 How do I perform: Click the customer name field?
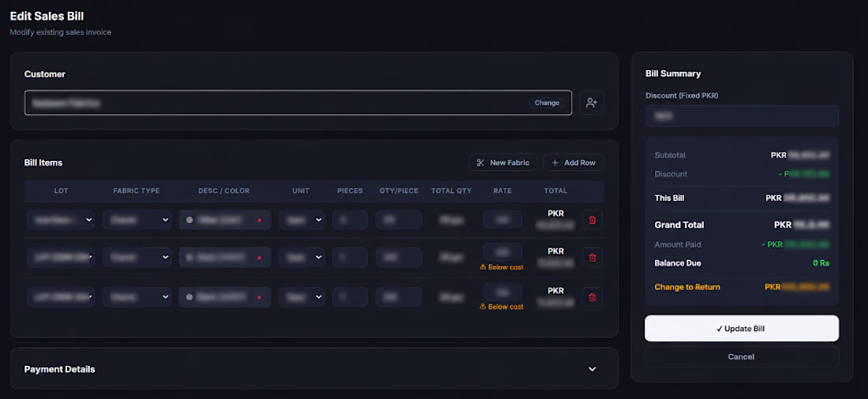click(297, 103)
